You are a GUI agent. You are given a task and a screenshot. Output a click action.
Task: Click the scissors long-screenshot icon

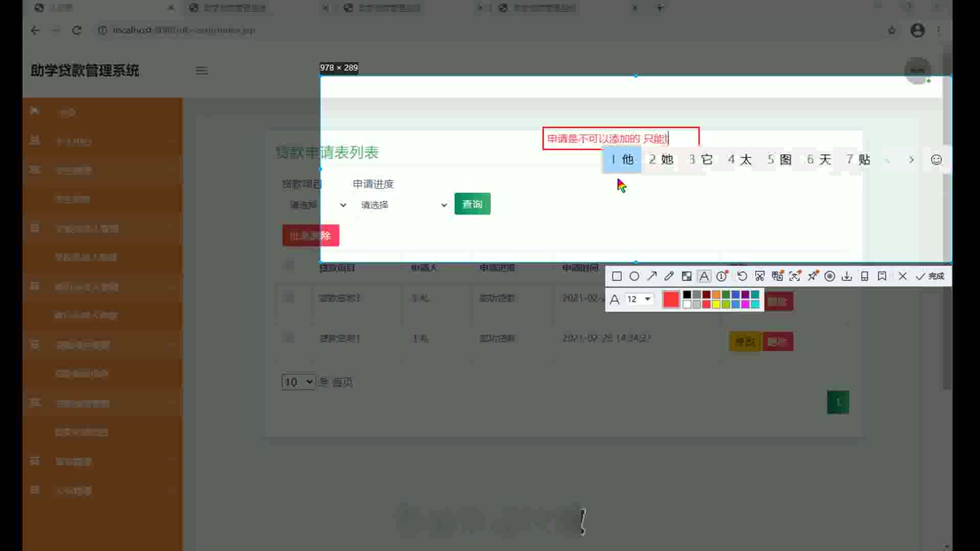[x=759, y=276]
